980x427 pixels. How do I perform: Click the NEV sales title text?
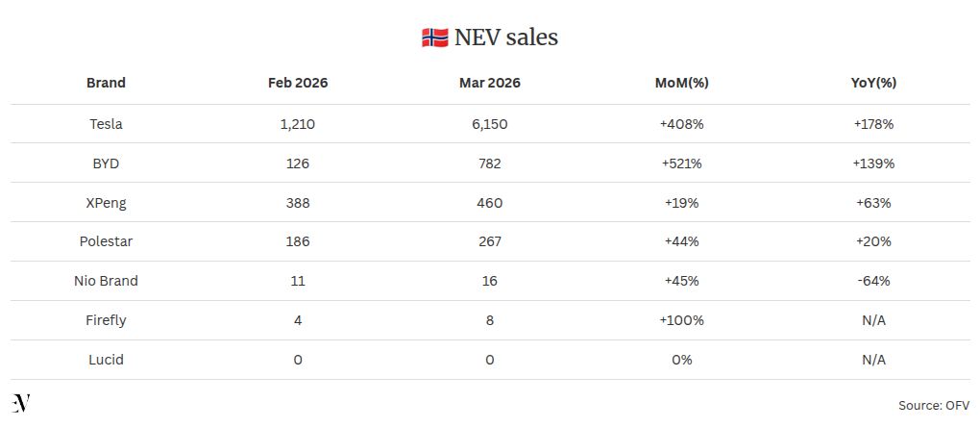(x=506, y=38)
